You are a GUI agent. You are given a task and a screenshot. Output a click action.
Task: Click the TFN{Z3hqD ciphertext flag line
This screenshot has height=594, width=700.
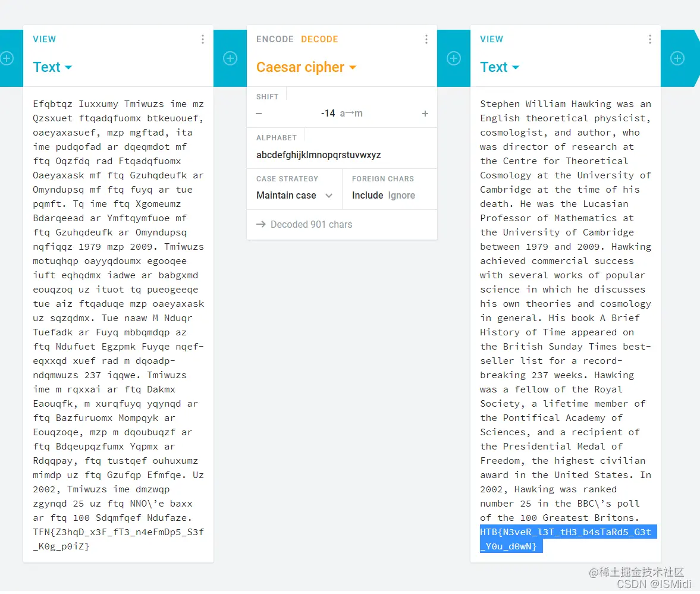118,532
